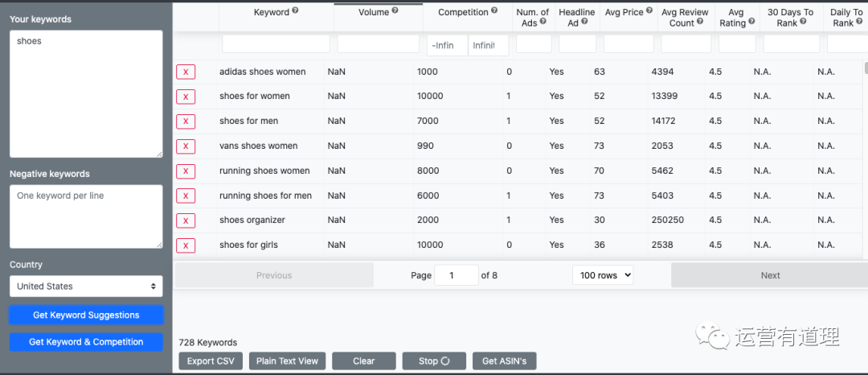Click the help icon beside Keyword header
868x375 pixels.
(x=295, y=11)
